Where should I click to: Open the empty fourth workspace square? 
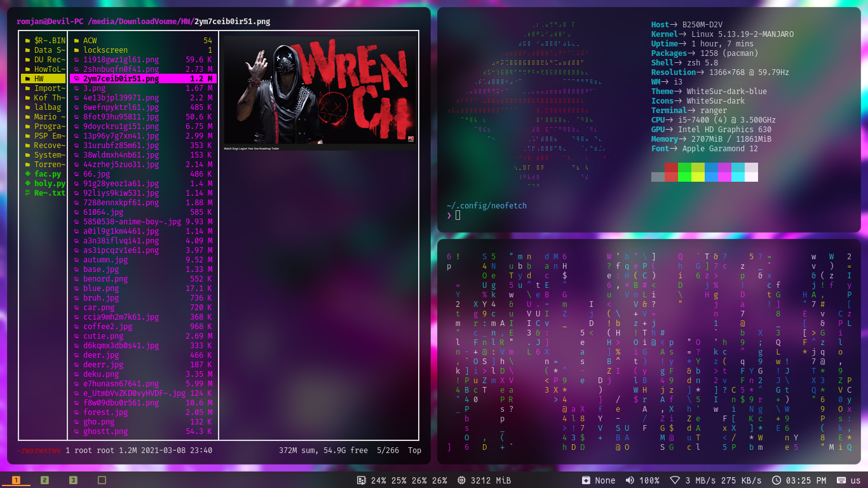pos(102,480)
